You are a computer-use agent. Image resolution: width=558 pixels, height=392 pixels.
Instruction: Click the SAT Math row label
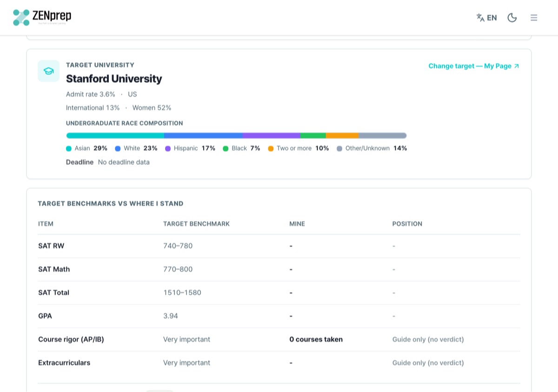[54, 269]
